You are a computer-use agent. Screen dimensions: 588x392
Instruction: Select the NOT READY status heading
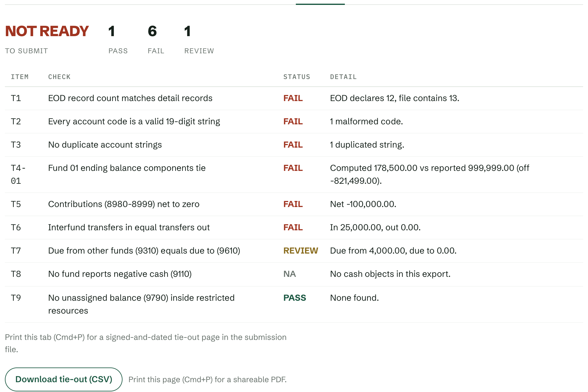click(x=47, y=31)
